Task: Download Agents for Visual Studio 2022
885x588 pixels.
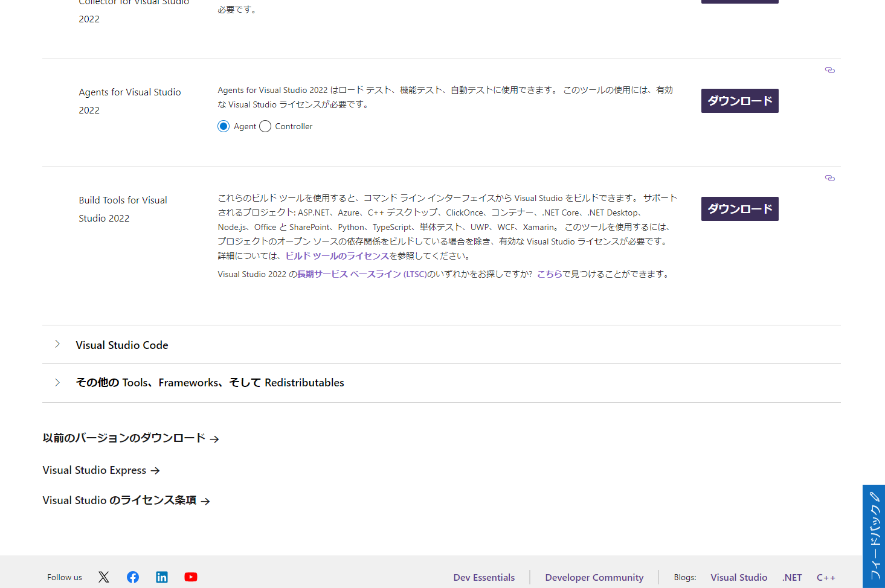Action: [739, 101]
